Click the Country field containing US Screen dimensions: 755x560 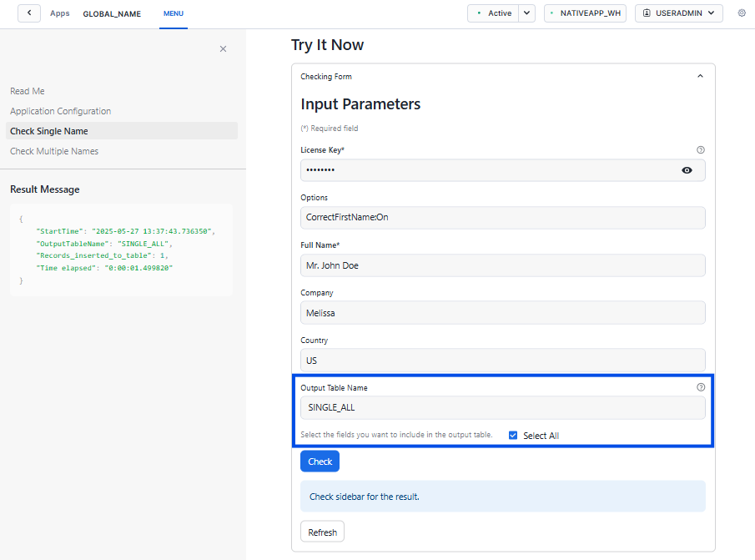coord(503,361)
